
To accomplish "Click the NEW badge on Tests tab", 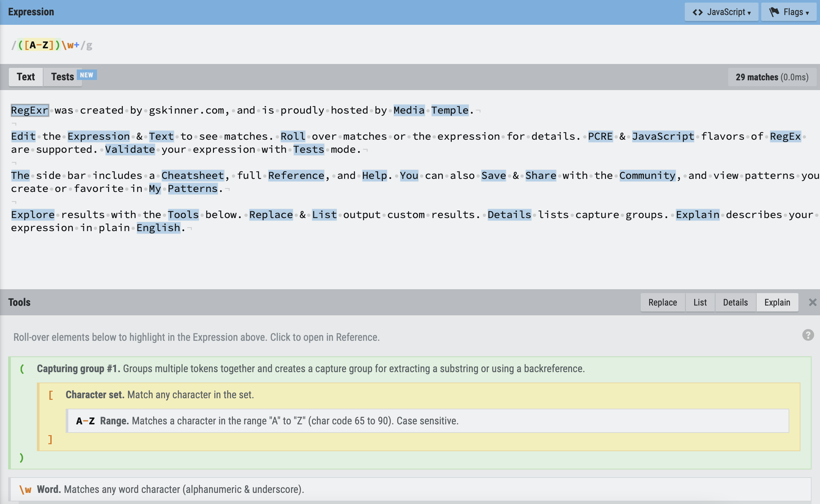I will click(87, 75).
